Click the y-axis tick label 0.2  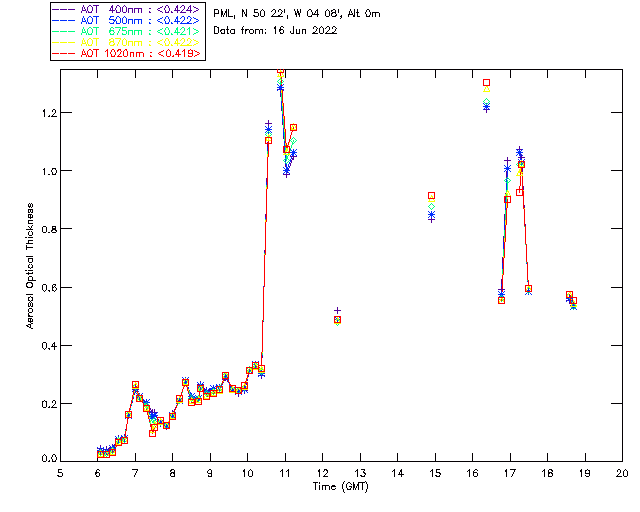49,404
